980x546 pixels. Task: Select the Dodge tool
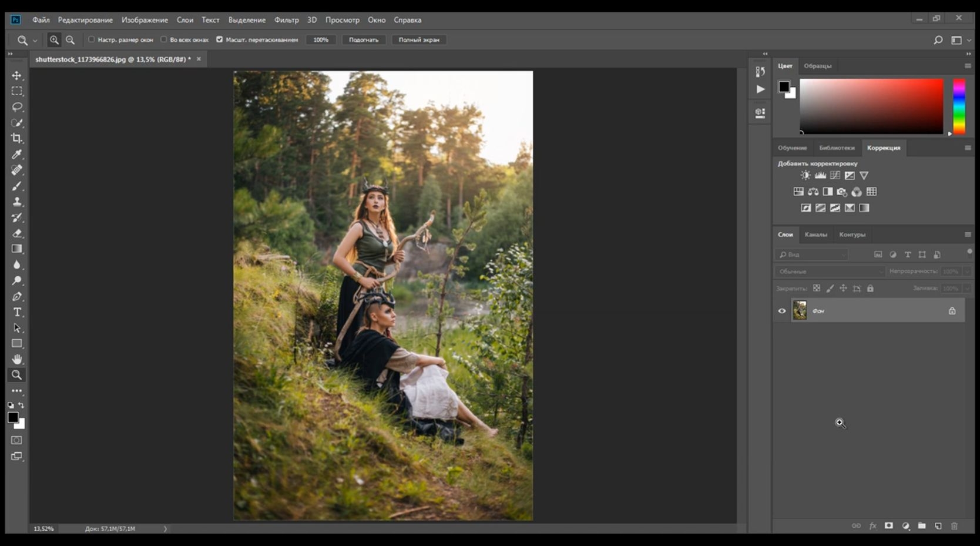[x=17, y=280]
